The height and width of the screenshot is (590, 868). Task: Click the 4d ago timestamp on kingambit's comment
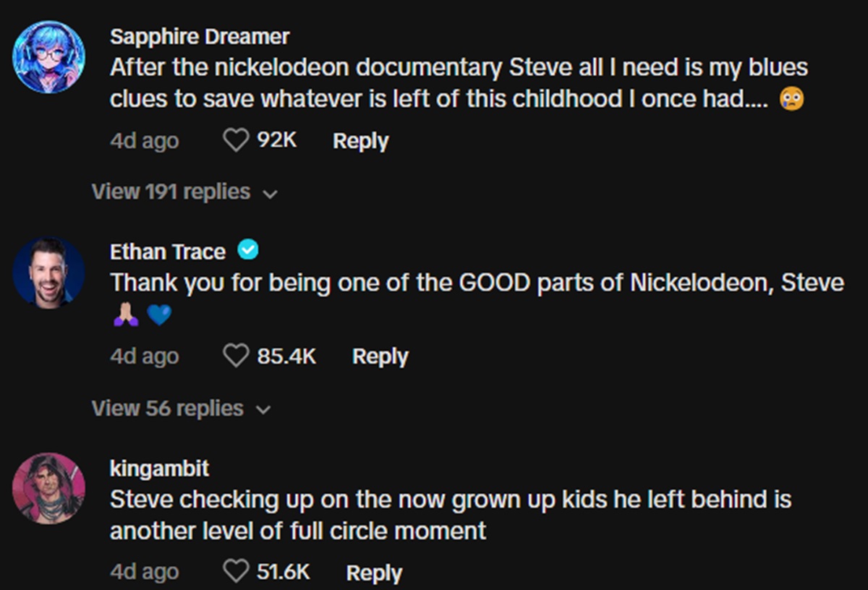click(x=144, y=572)
